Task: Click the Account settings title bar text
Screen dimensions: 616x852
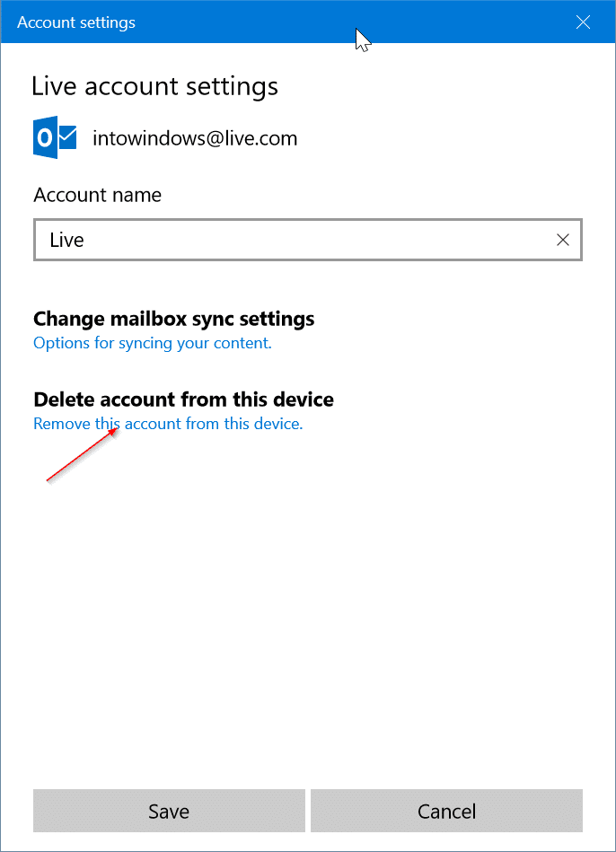Action: (76, 22)
